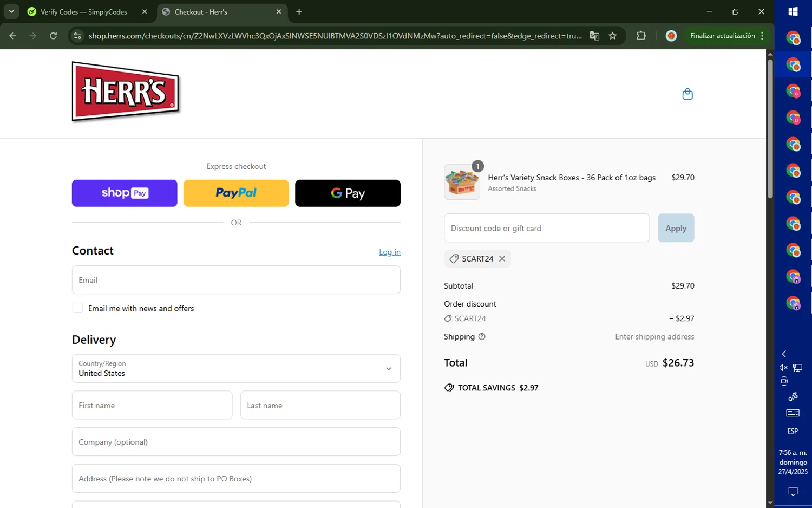This screenshot has width=812, height=508.
Task: Click the Last name field
Action: click(x=320, y=405)
